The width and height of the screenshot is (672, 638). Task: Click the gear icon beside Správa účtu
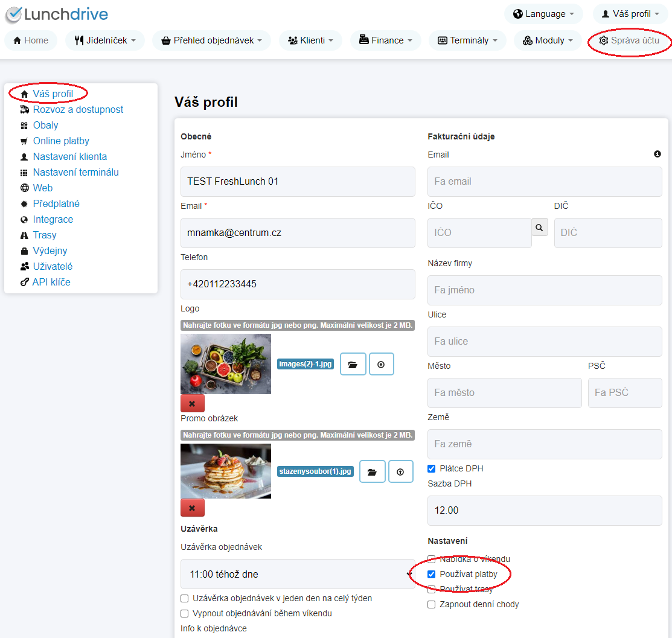pyautogui.click(x=603, y=40)
